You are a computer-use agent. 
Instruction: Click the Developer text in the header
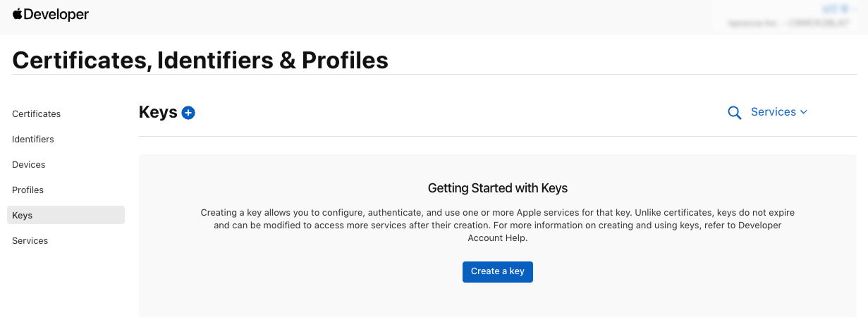tap(56, 15)
